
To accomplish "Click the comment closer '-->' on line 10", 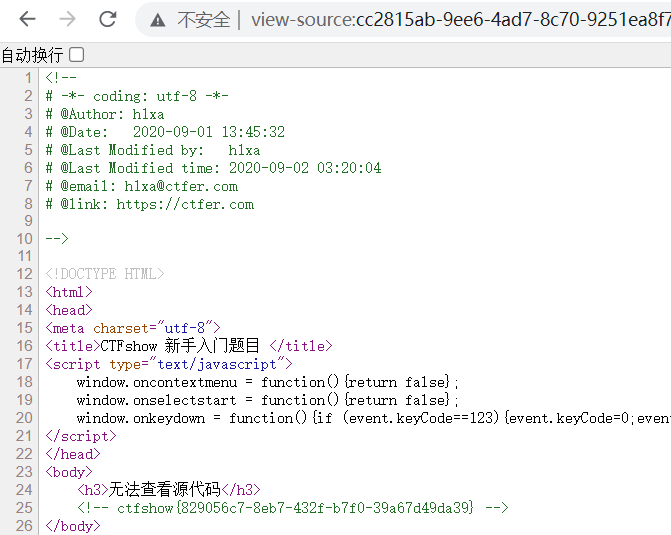I will 57,238.
